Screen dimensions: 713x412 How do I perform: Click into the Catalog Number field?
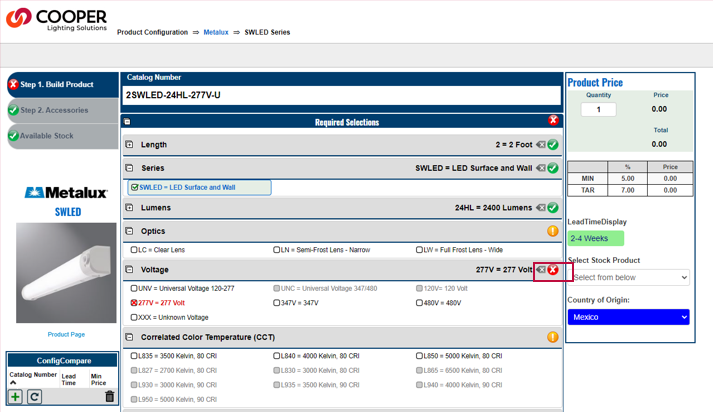pyautogui.click(x=341, y=95)
